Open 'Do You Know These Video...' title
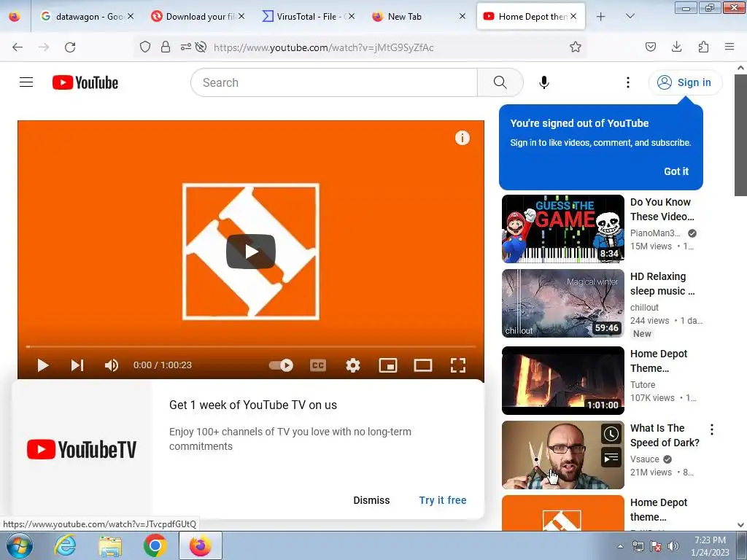 pos(662,209)
